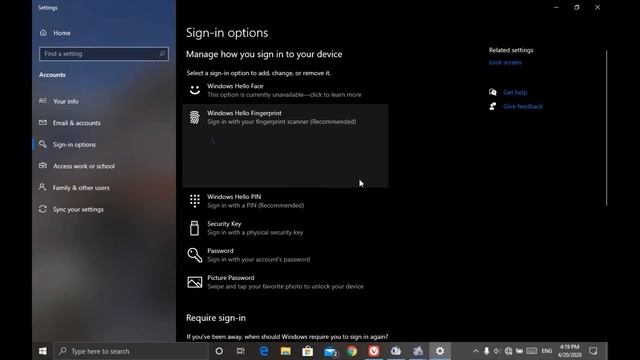640x360 pixels.
Task: Click the Settings gear on the taskbar
Action: [x=440, y=351]
